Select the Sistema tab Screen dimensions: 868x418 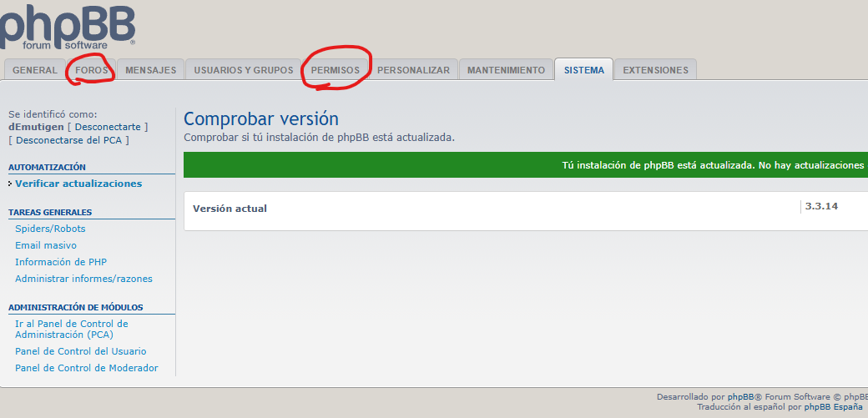[x=583, y=70]
